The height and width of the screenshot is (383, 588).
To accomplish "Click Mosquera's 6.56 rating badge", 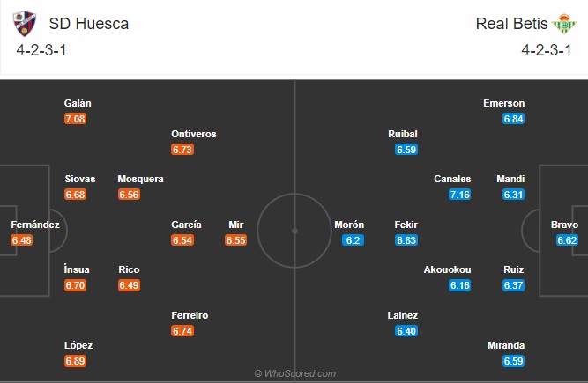I will 129,195.
